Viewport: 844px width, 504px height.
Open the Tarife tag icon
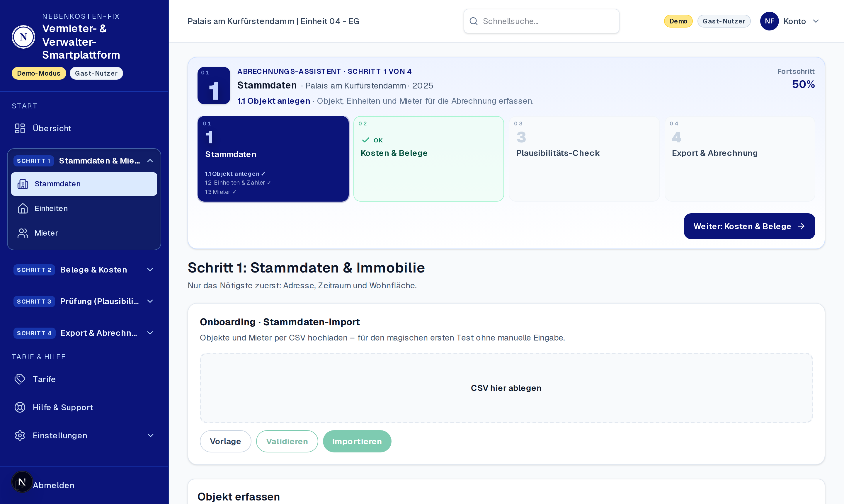tap(20, 379)
